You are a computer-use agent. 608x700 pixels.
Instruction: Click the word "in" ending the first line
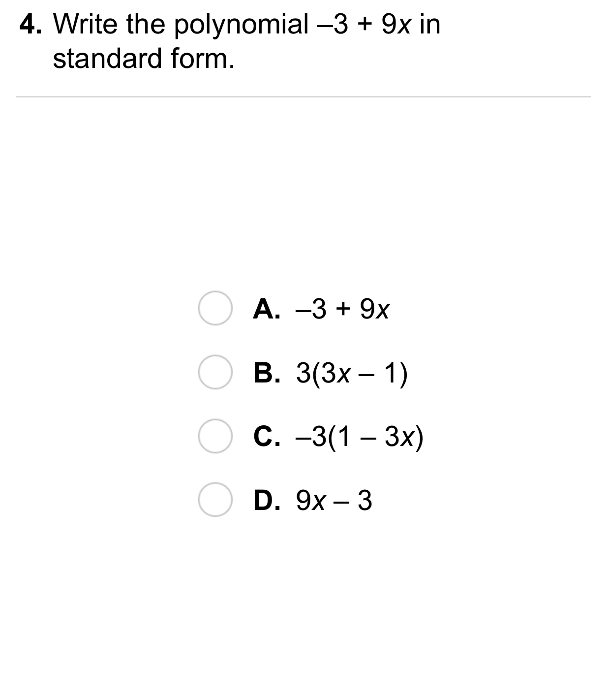tap(430, 24)
